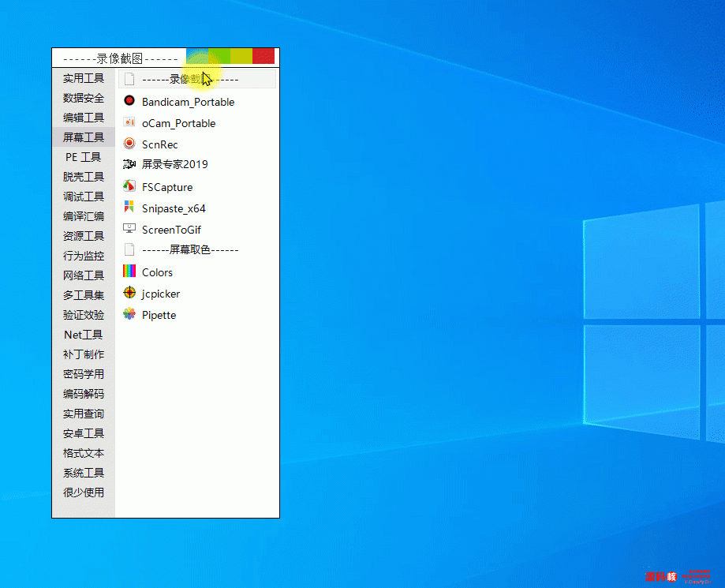
Task: Click the jcpicker text label
Action: tap(160, 294)
